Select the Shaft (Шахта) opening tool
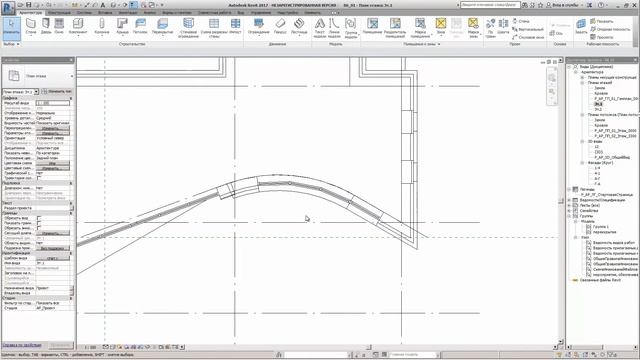 pos(503,27)
